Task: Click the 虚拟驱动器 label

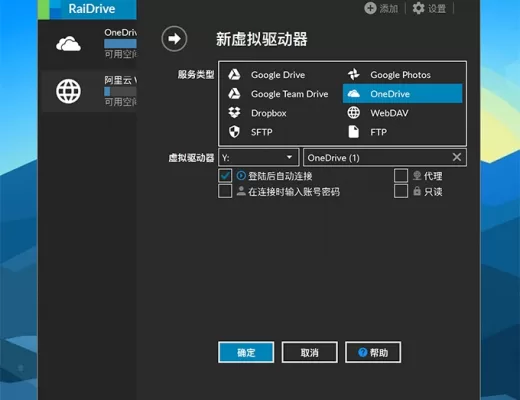Action: tap(191, 158)
